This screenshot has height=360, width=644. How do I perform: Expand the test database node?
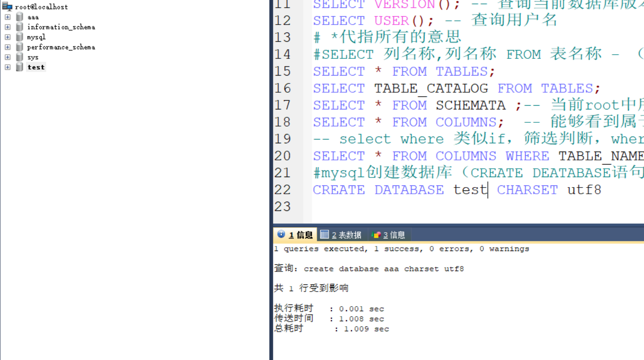pyautogui.click(x=8, y=67)
